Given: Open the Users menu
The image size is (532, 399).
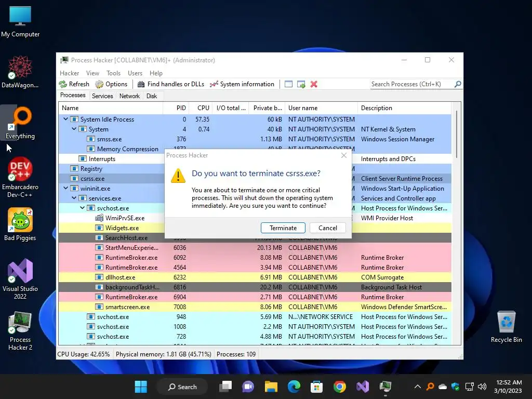Looking at the screenshot, I should (x=135, y=73).
